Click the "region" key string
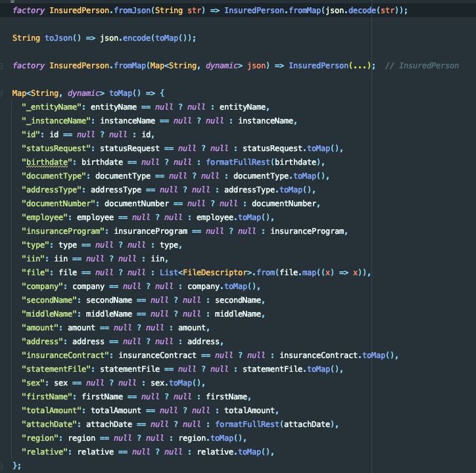 40,438
